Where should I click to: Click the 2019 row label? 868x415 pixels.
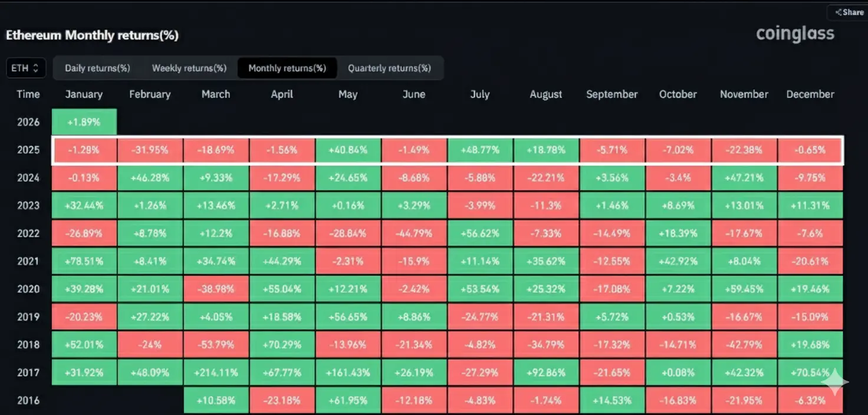point(28,317)
